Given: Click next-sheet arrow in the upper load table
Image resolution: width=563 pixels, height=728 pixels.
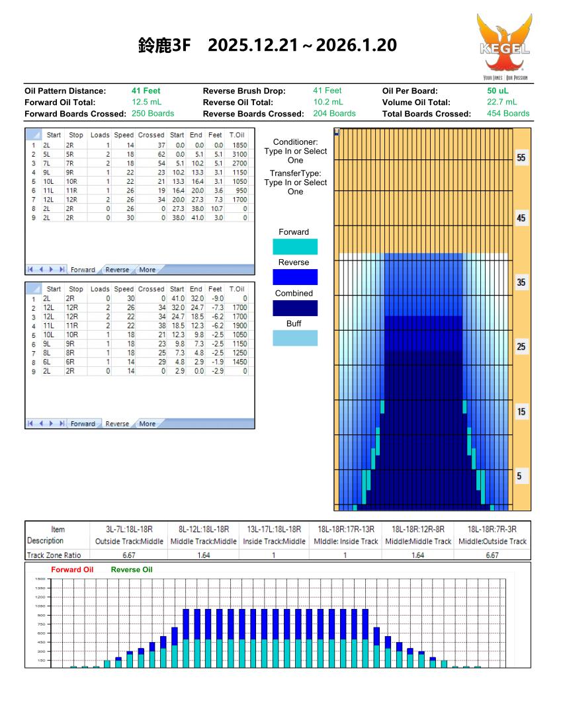Looking at the screenshot, I should pyautogui.click(x=51, y=270).
